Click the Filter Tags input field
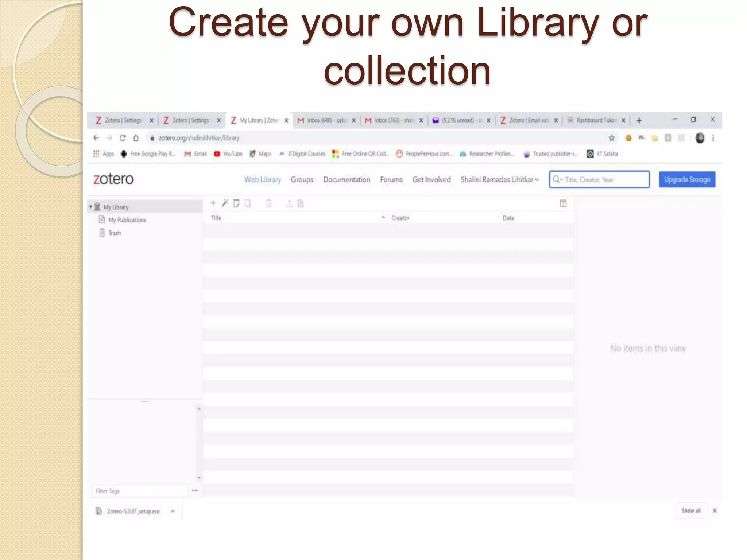This screenshot has height=560, width=747. [x=139, y=491]
